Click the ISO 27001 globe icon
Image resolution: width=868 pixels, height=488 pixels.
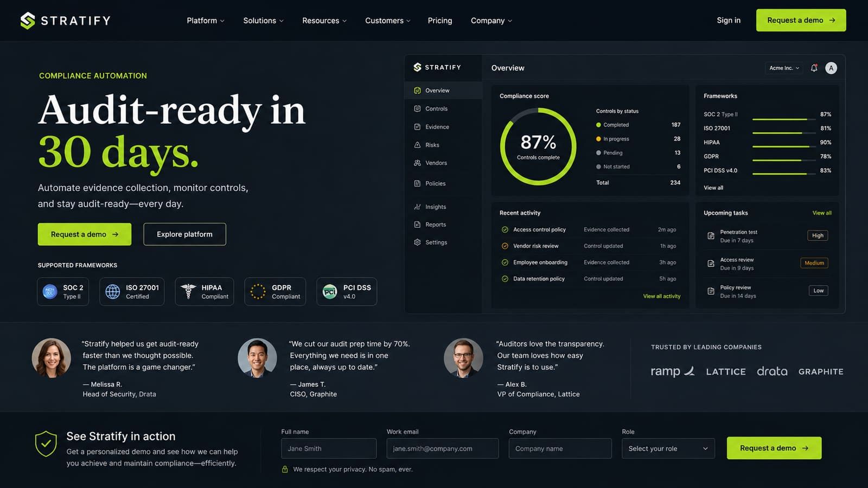[x=113, y=292]
